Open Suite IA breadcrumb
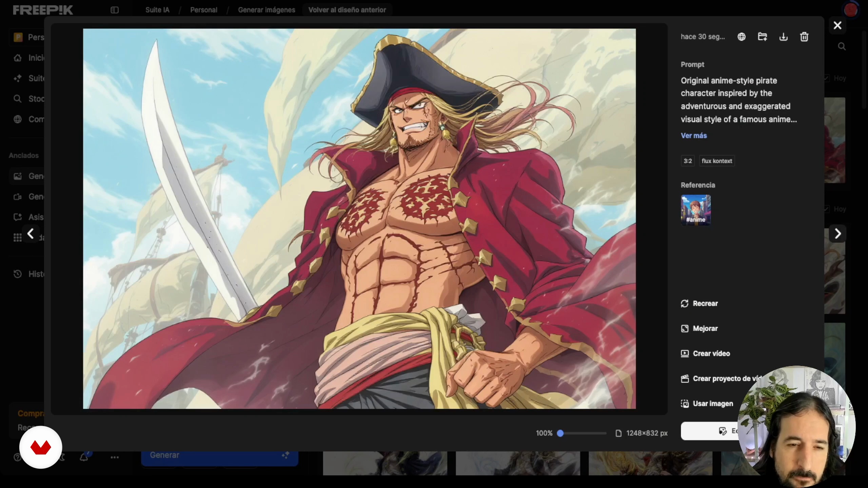The image size is (868, 488). [x=157, y=10]
